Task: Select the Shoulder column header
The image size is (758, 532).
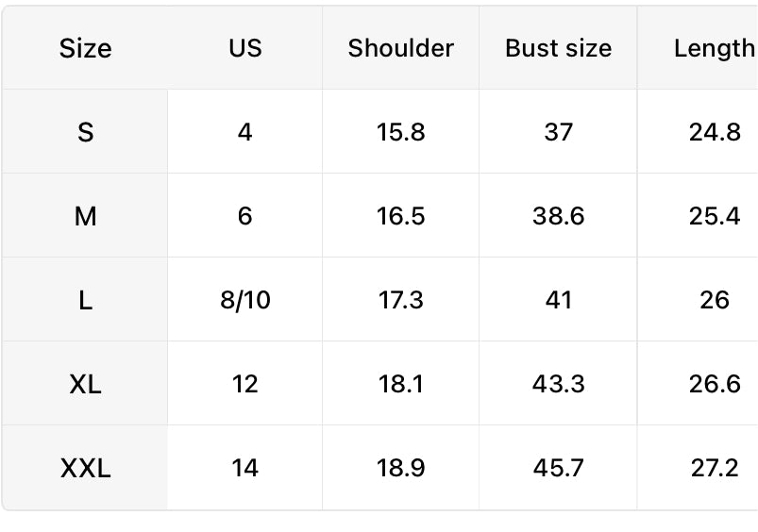Action: 400,48
